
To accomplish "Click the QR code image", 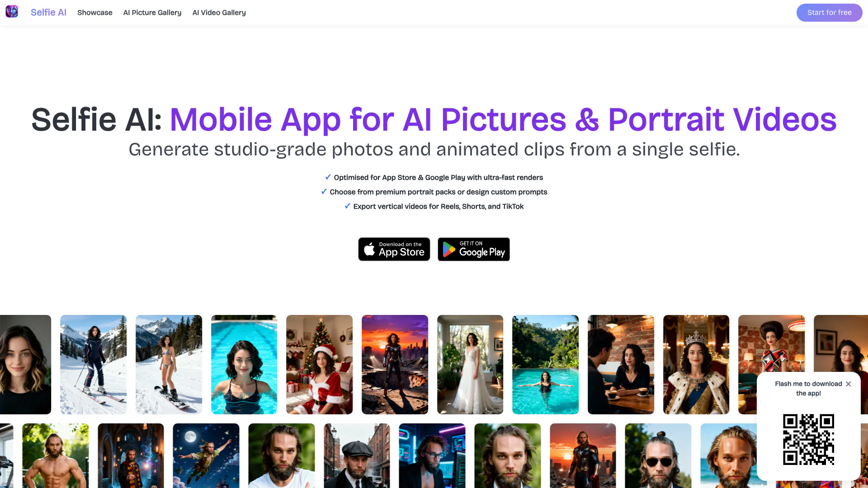I will click(x=808, y=440).
